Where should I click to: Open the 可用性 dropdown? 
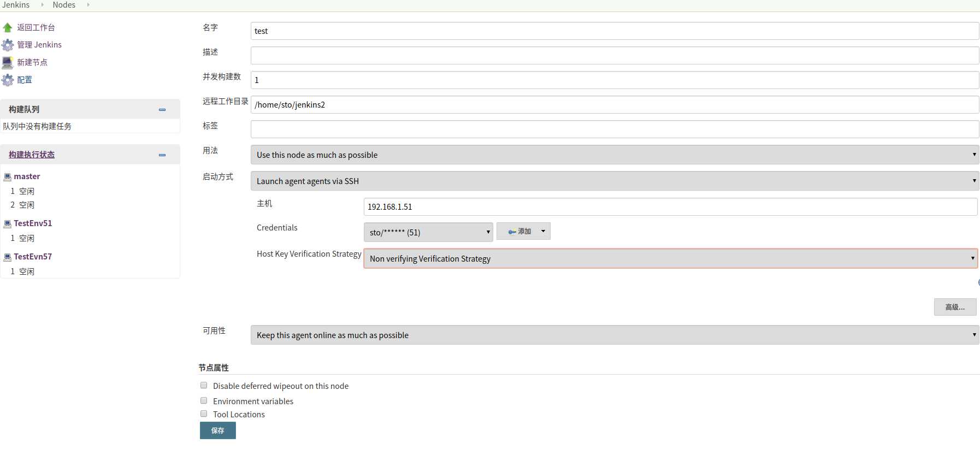[x=615, y=335]
